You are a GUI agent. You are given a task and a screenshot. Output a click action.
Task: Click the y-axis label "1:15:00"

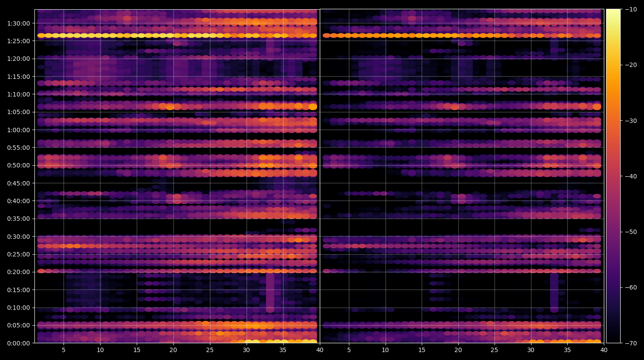19,77
